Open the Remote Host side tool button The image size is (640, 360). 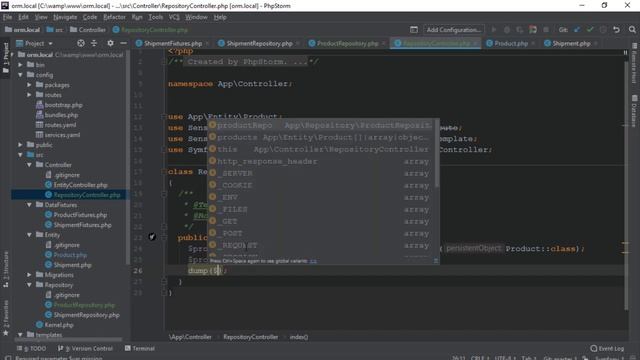[634, 63]
